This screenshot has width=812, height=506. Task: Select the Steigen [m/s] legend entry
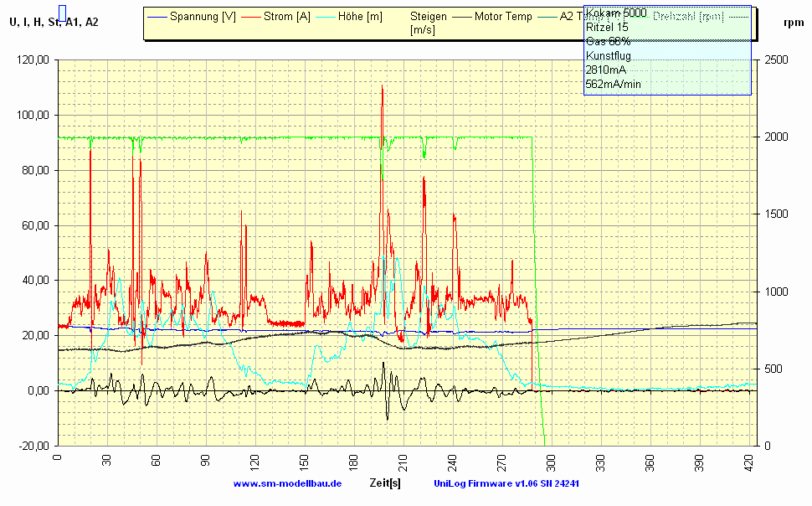pos(429,23)
